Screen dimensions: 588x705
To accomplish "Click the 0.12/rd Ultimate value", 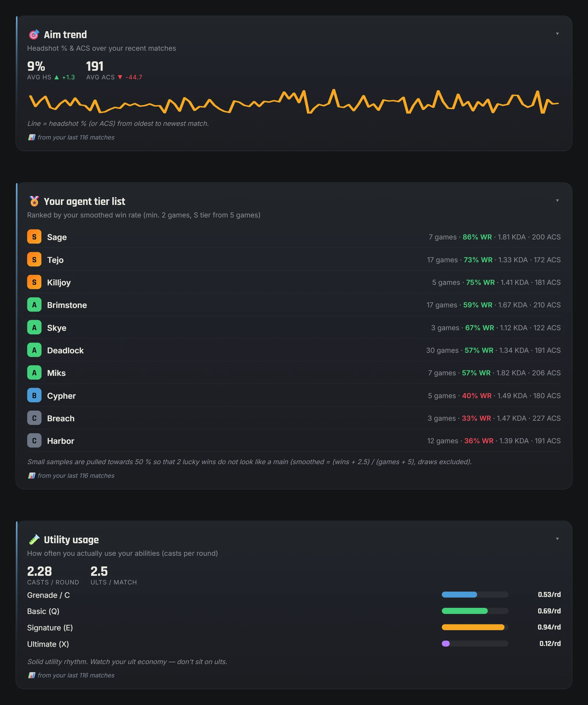I will 550,644.
